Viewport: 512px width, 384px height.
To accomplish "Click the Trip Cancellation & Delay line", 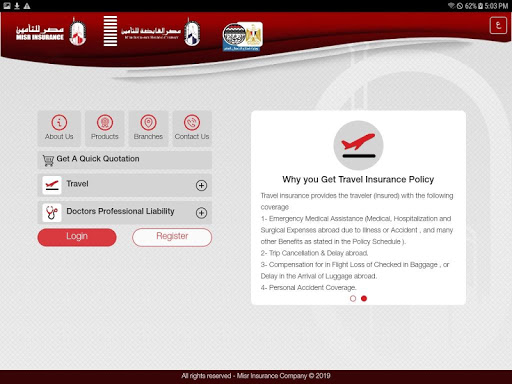I will point(314,253).
